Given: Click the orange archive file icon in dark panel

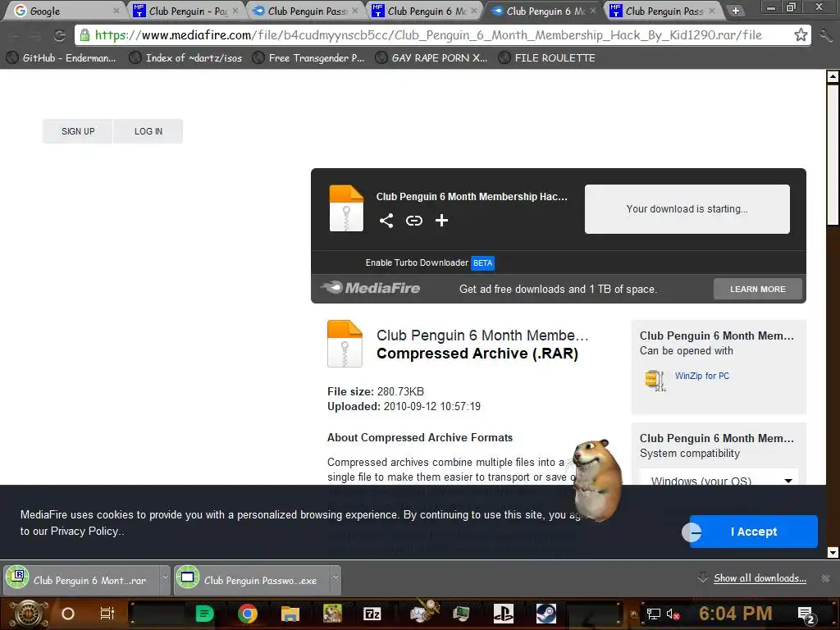Looking at the screenshot, I should [x=346, y=208].
